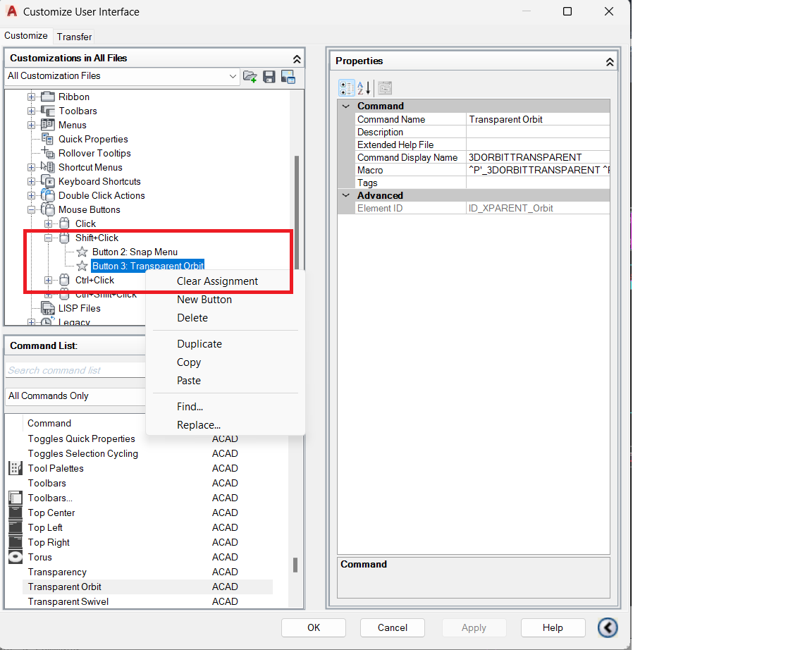Collapse the Properties panel using double chevron

click(610, 62)
